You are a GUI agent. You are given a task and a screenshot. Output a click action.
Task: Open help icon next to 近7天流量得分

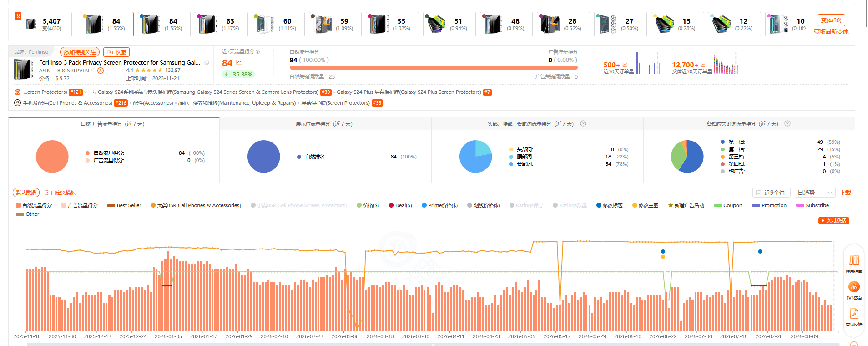point(257,52)
